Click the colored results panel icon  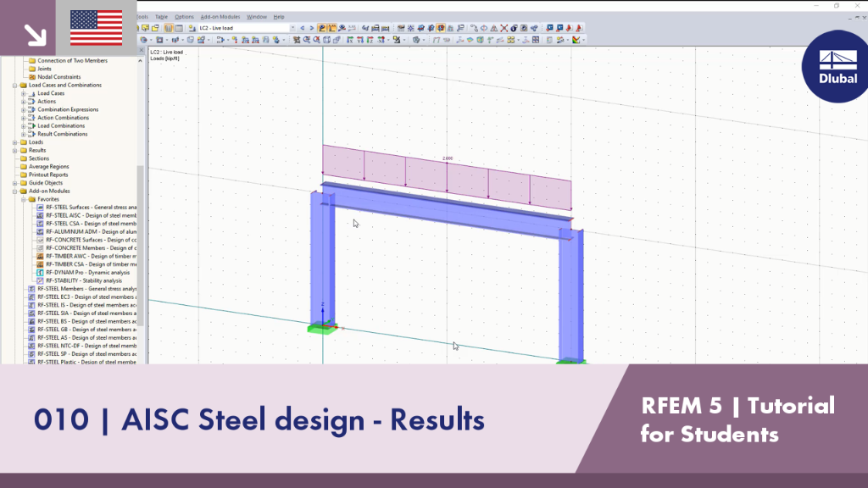pyautogui.click(x=576, y=40)
